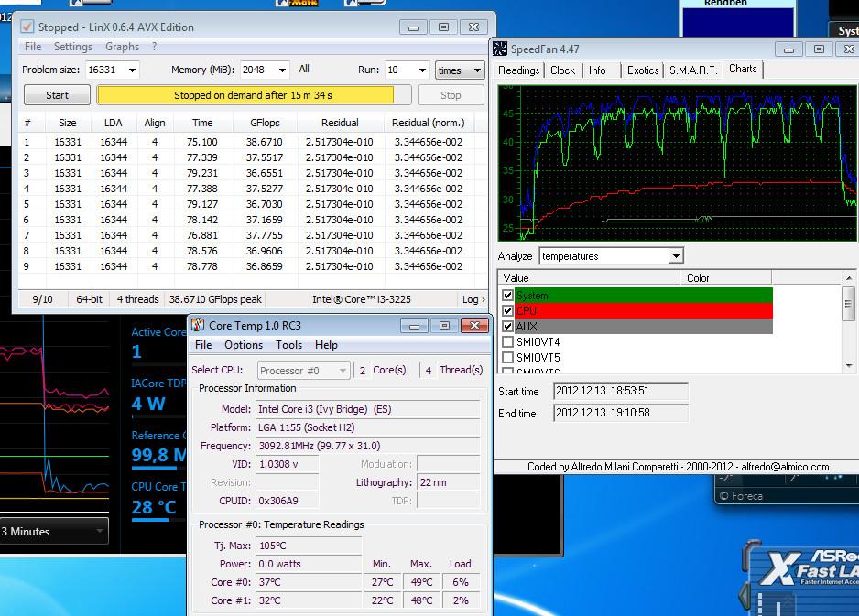Screen dimensions: 859x616
Task: Click the Frequency field 3092.81MHz
Action: pos(367,446)
